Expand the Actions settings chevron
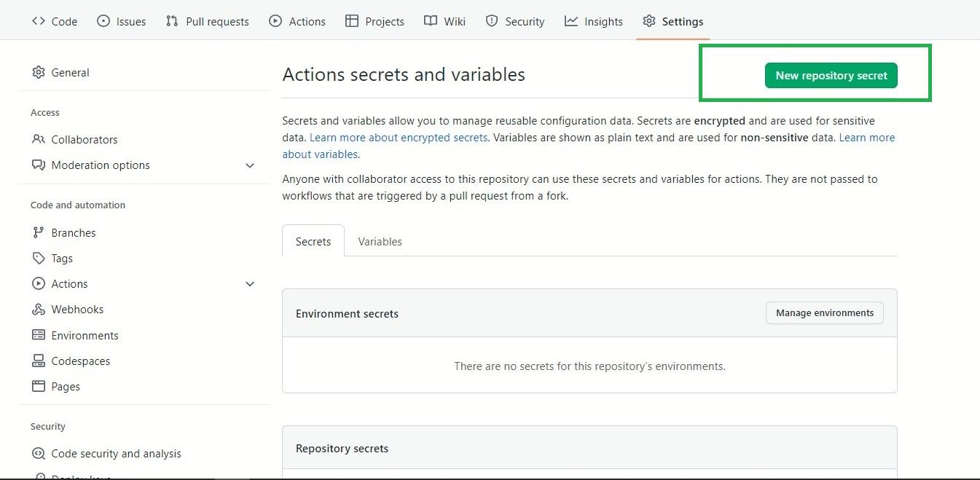Image resolution: width=980 pixels, height=480 pixels. click(250, 284)
